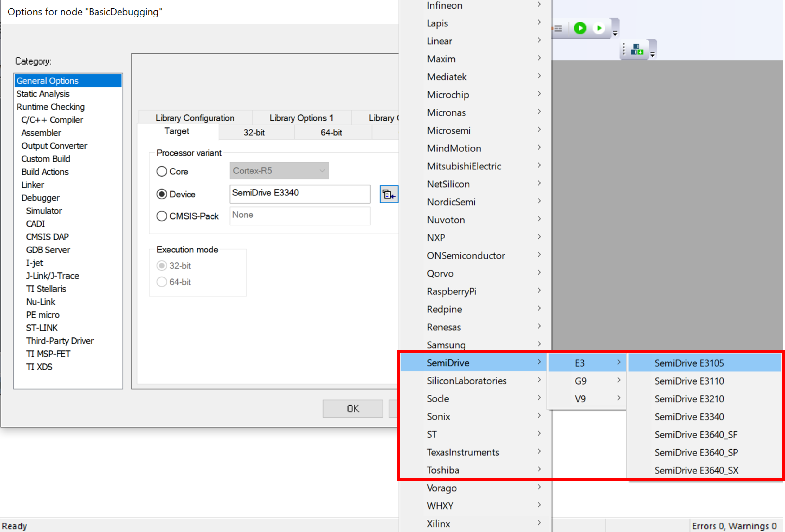Select TI XDS category
785x532 pixels.
(68, 367)
